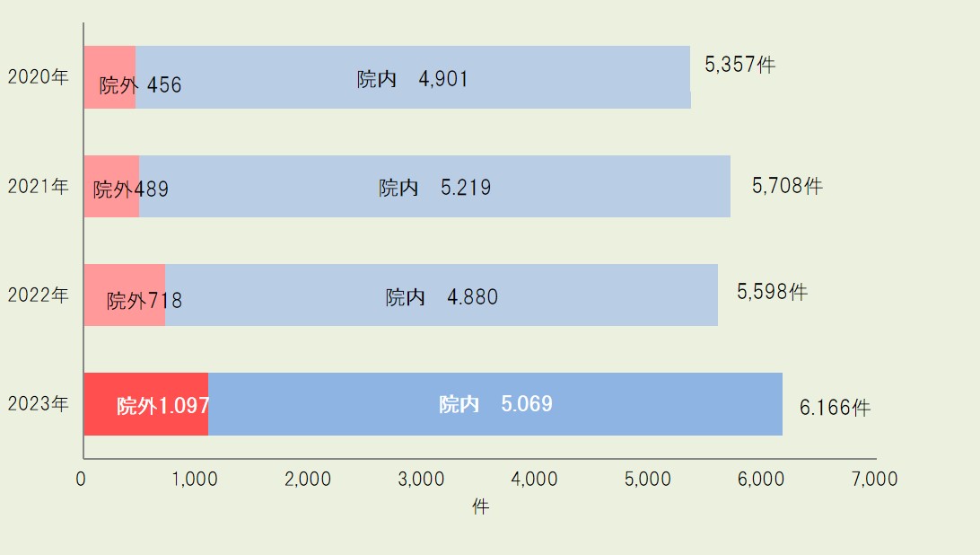Click the 2023年 red 院外 1.097 bar segment
Image resolution: width=980 pixels, height=555 pixels.
(146, 404)
